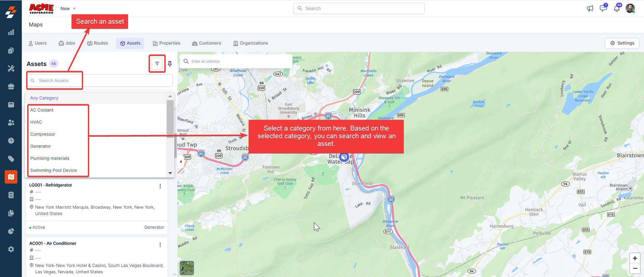This screenshot has height=277, width=644.
Task: Open the LG001 Refridgerator kebab menu
Action: (160, 186)
